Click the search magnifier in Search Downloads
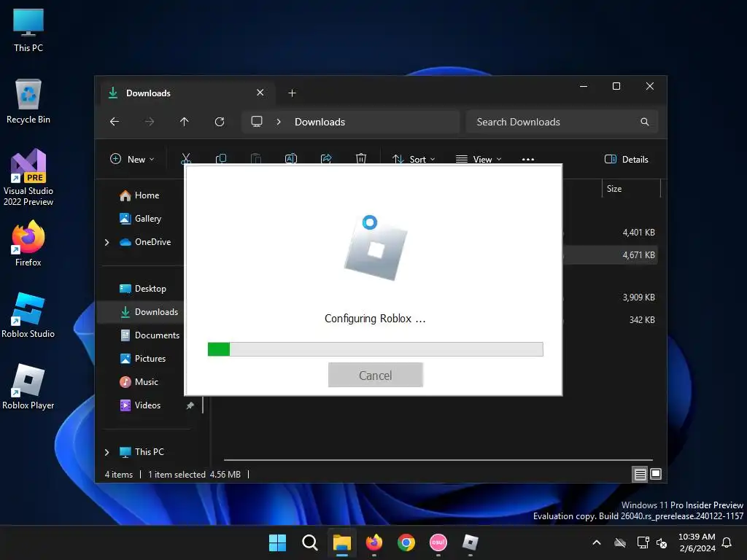Image resolution: width=747 pixels, height=560 pixels. pyautogui.click(x=645, y=122)
